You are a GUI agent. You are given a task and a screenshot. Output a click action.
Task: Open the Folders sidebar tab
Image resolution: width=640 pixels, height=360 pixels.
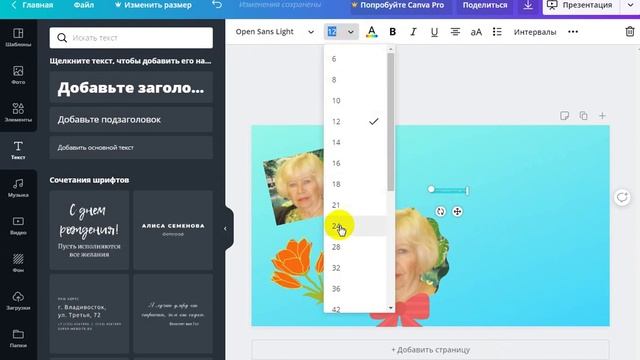point(18,338)
